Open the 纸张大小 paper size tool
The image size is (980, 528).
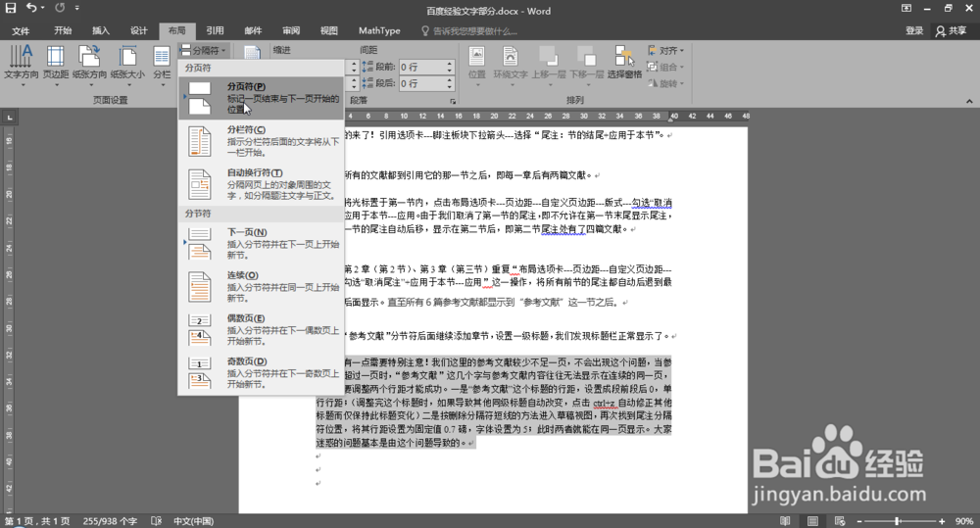tap(127, 65)
